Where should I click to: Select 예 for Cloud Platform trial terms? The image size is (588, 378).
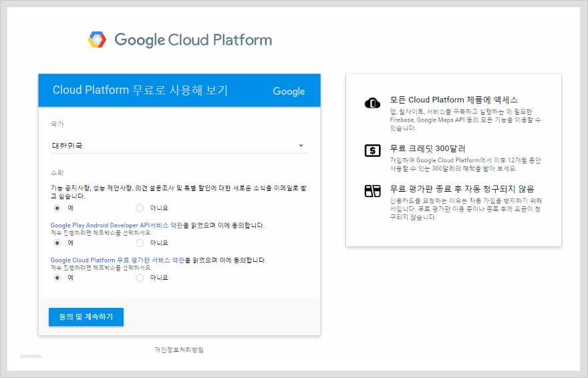(57, 277)
